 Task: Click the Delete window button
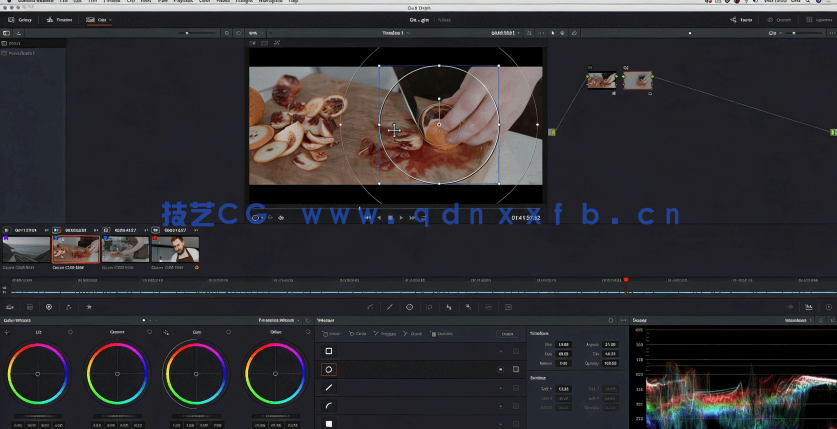[x=508, y=333]
